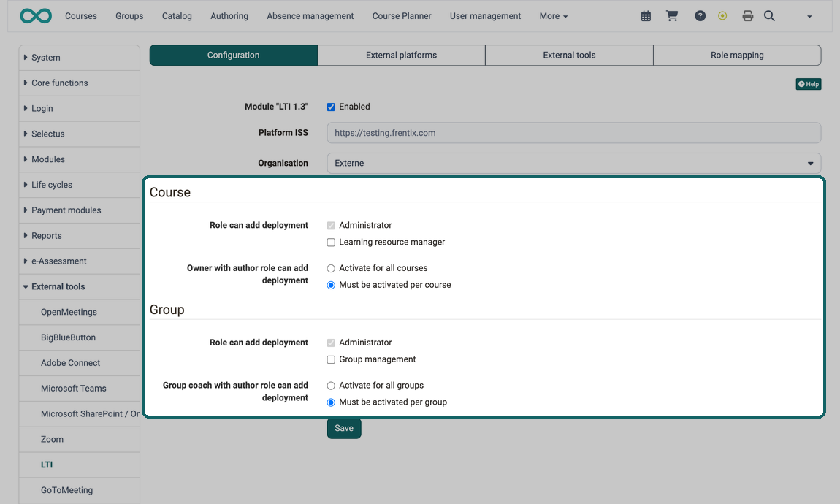Image resolution: width=840 pixels, height=504 pixels.
Task: Open Courses in the top navigation
Action: pyautogui.click(x=81, y=16)
